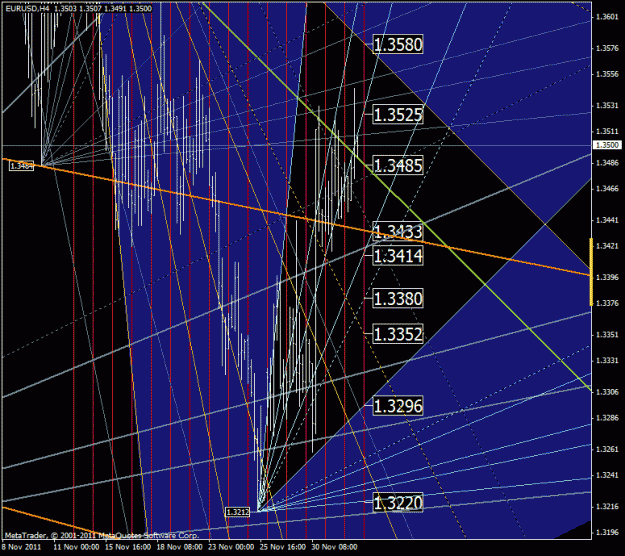Click the 1.3212 low price marker
Viewport: 625px width, 556px height.
tap(238, 512)
